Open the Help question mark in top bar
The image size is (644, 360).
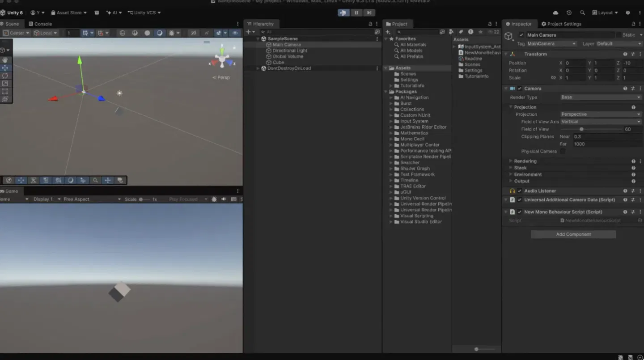click(628, 13)
